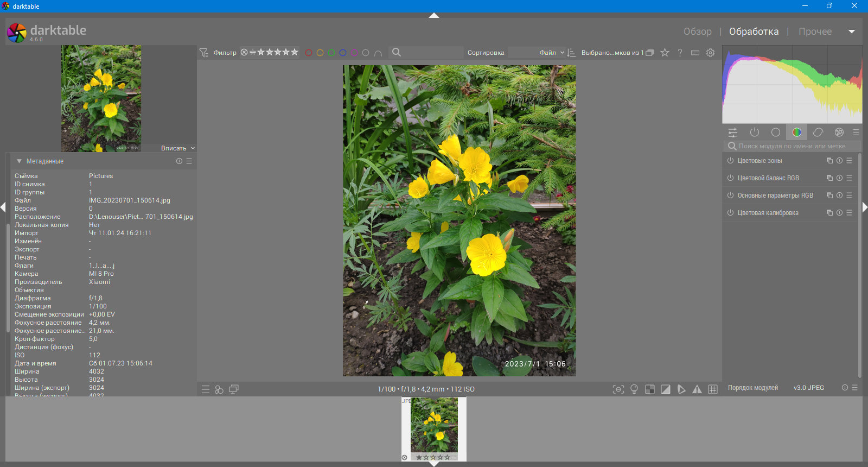
Task: Toggle raw overexposure indicator
Action: (x=650, y=389)
